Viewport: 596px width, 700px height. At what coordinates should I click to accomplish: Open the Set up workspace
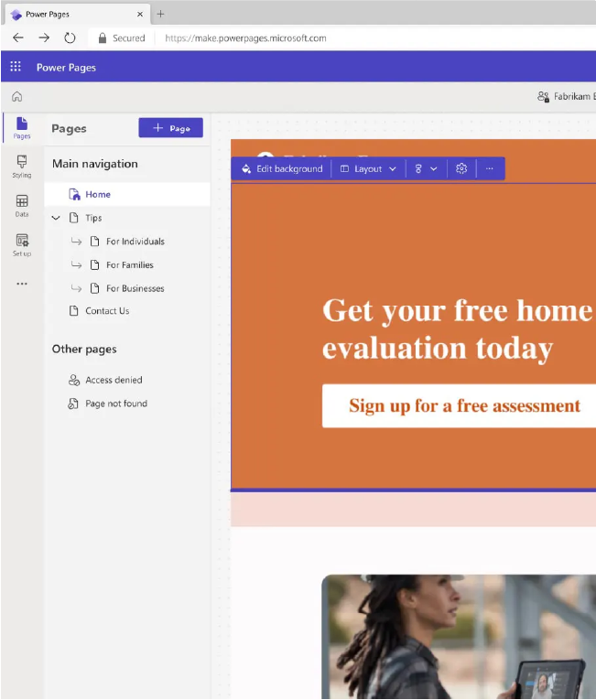click(22, 245)
